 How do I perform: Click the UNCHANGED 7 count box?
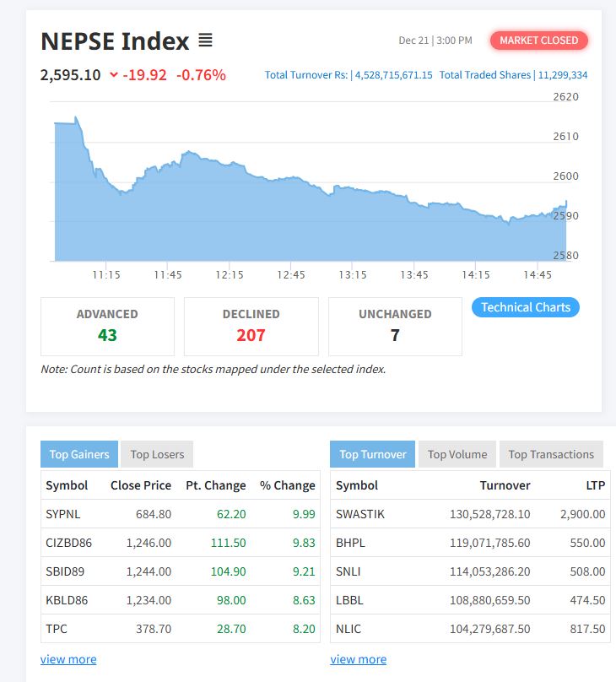click(x=394, y=326)
